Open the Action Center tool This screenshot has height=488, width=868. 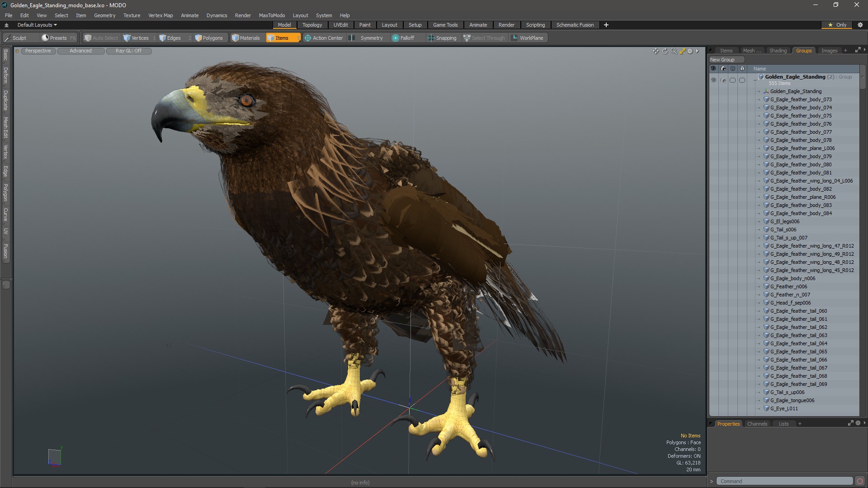(324, 38)
